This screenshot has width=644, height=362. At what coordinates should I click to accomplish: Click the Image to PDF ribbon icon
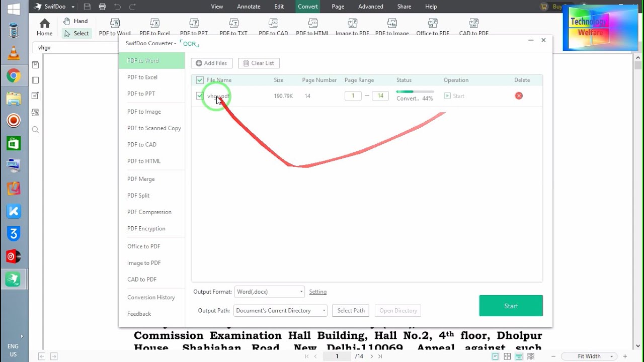(x=352, y=24)
